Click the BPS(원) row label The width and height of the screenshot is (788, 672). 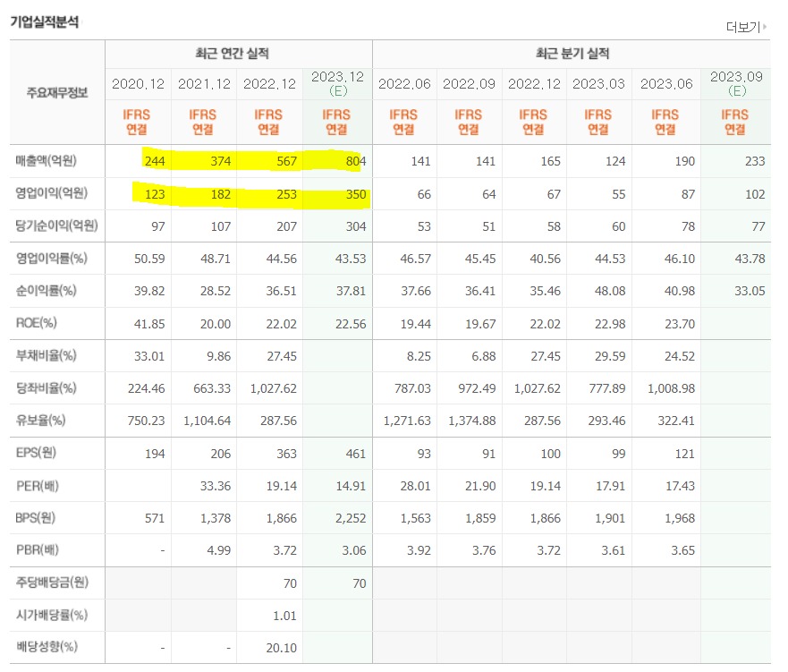click(36, 518)
